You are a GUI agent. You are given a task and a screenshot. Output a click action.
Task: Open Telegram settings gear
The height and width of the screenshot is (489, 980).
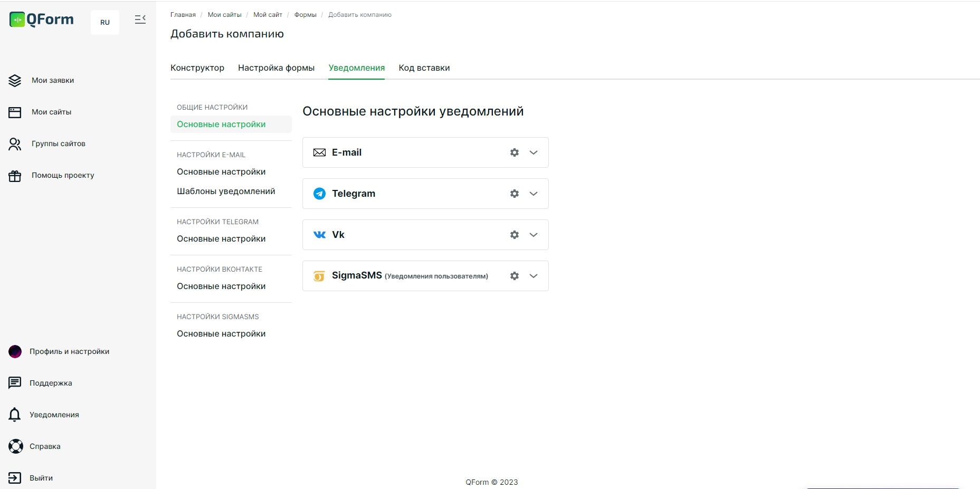click(x=515, y=194)
